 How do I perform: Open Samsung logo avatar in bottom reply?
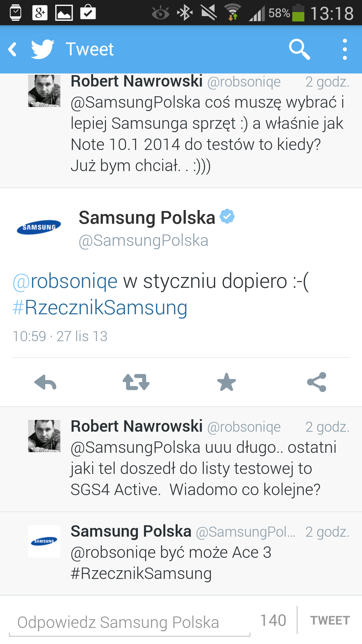pos(44,541)
